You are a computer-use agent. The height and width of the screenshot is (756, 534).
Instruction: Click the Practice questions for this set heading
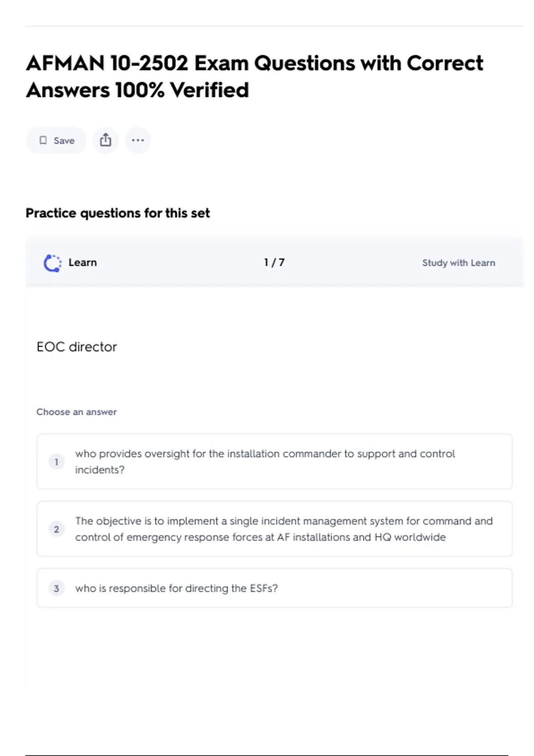click(117, 213)
